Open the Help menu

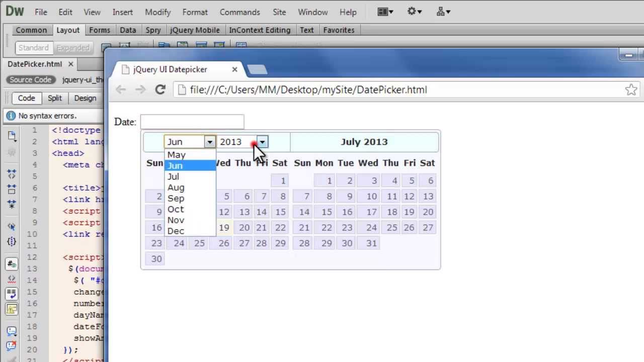(348, 12)
